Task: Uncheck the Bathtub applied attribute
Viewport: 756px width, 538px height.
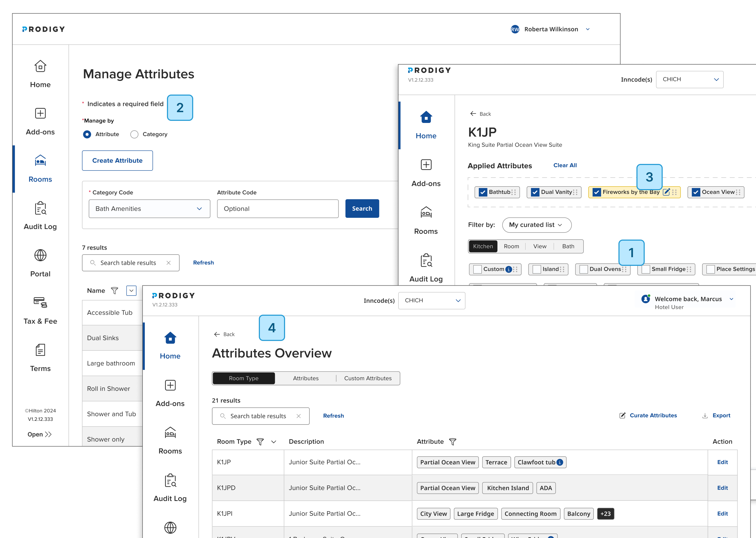Action: (x=483, y=192)
